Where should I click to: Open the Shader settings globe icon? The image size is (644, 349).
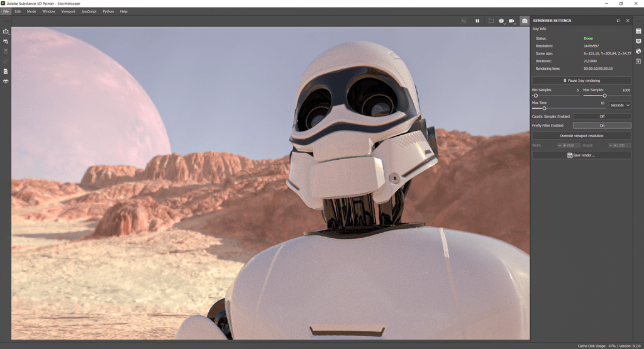pyautogui.click(x=638, y=51)
